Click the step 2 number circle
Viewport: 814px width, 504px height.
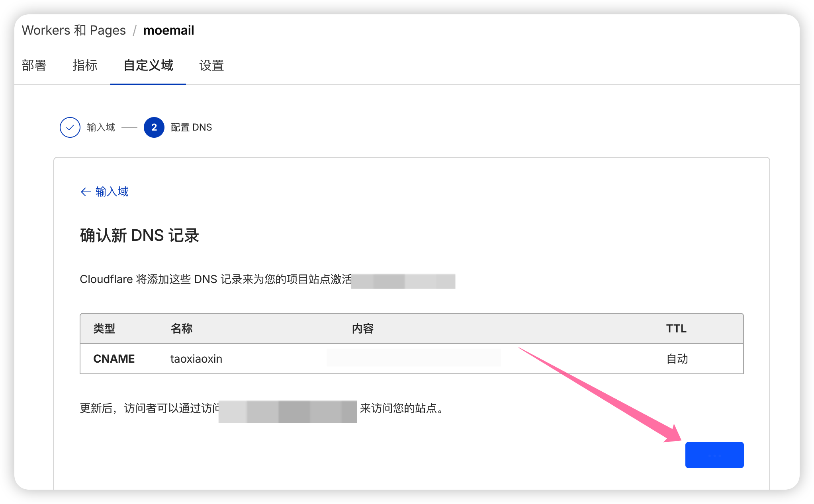154,127
